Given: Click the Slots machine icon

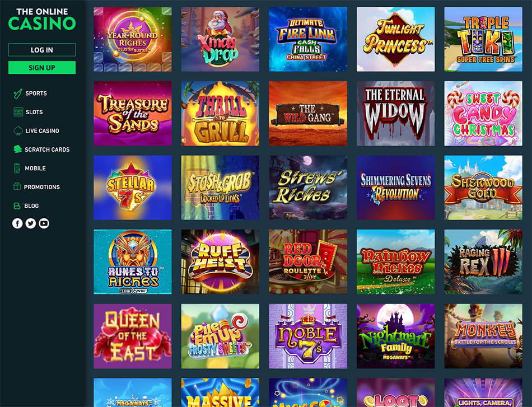Looking at the screenshot, I should (18, 112).
